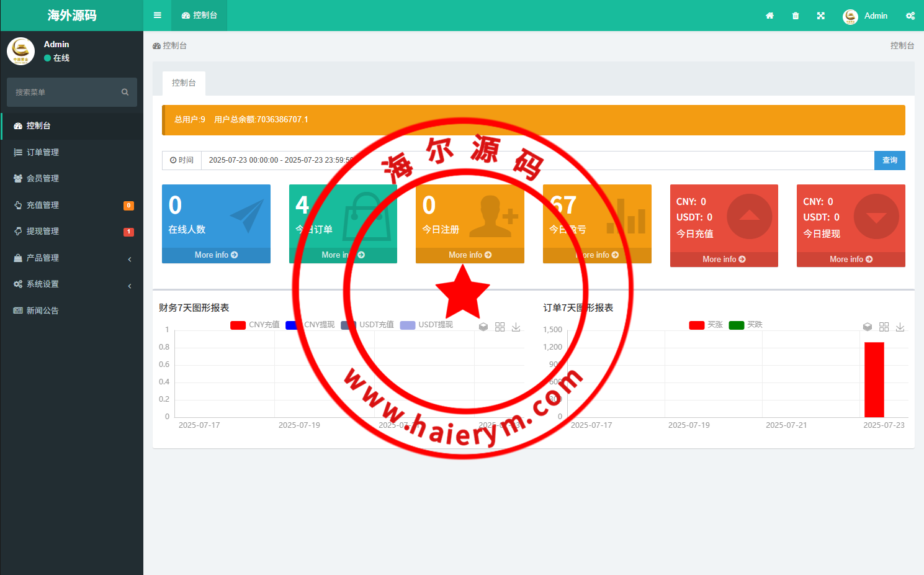Viewport: 924px width, 575px height.
Task: Show data stack view for 订单 chart
Action: 868,327
